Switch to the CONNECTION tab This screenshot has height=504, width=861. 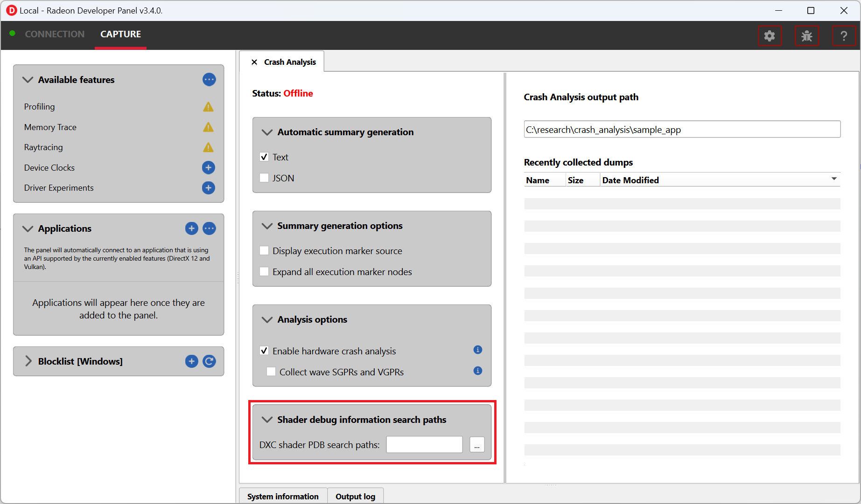[55, 34]
